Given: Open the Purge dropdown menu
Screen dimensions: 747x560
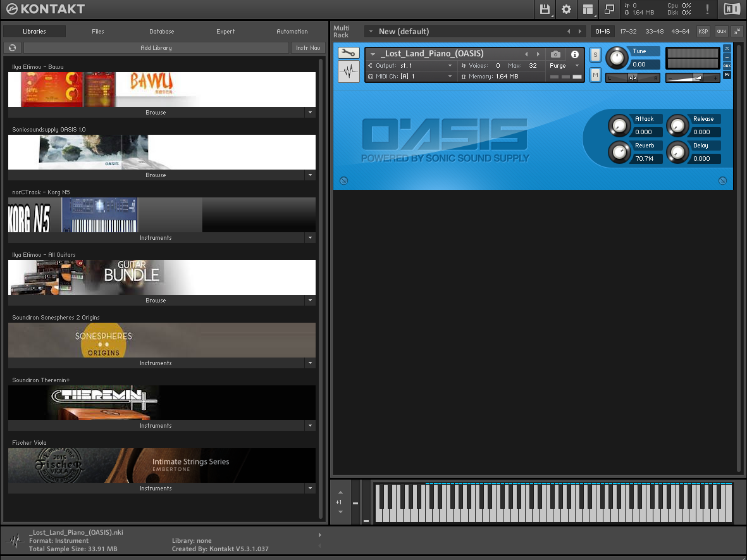Looking at the screenshot, I should tap(577, 66).
